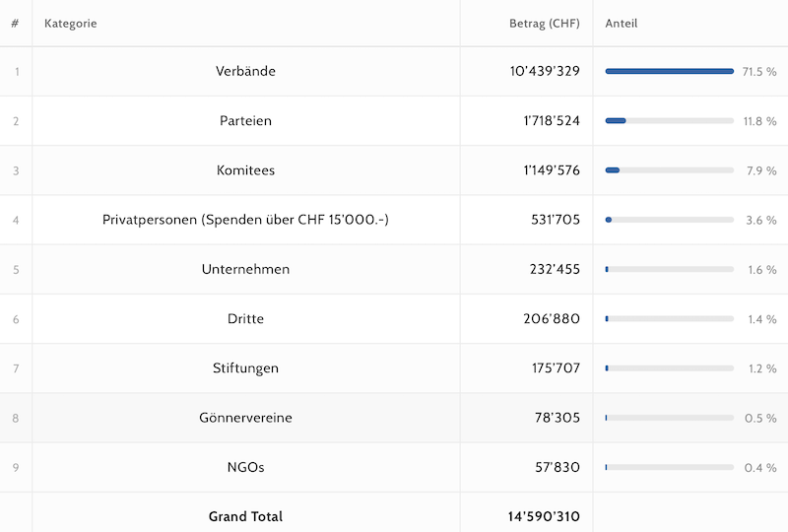Click the amount 1'718'524

tap(552, 120)
